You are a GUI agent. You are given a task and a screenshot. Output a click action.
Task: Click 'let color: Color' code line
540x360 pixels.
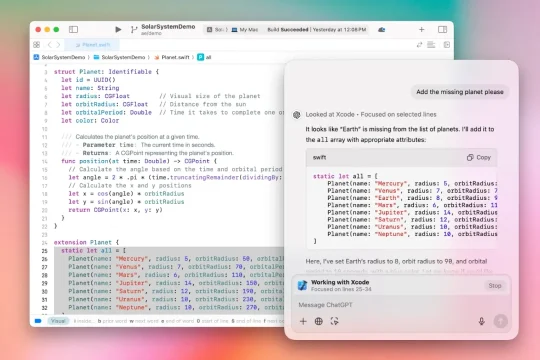point(90,121)
